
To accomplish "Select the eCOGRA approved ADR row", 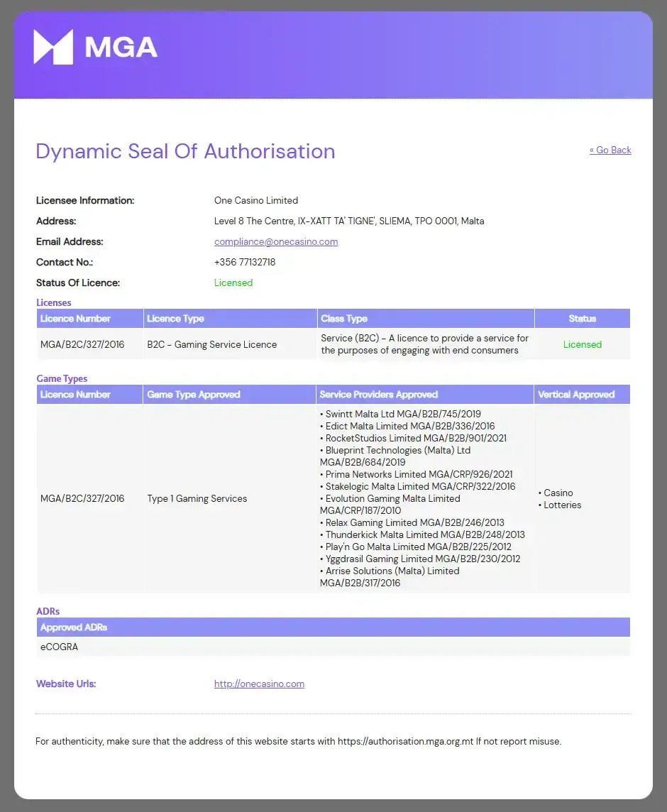I will tap(333, 647).
